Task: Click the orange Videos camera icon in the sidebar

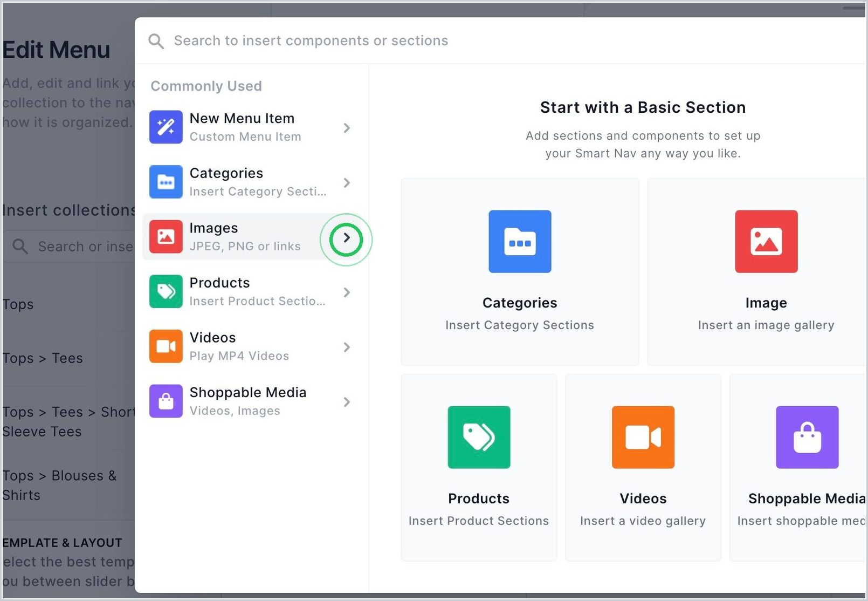Action: (x=166, y=346)
